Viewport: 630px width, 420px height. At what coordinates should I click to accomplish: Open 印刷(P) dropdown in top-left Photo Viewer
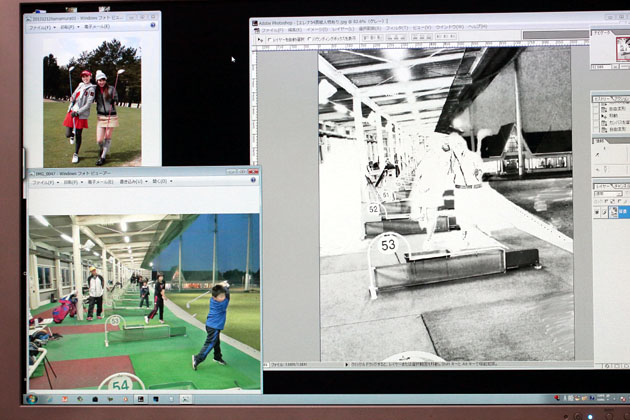pos(70,27)
